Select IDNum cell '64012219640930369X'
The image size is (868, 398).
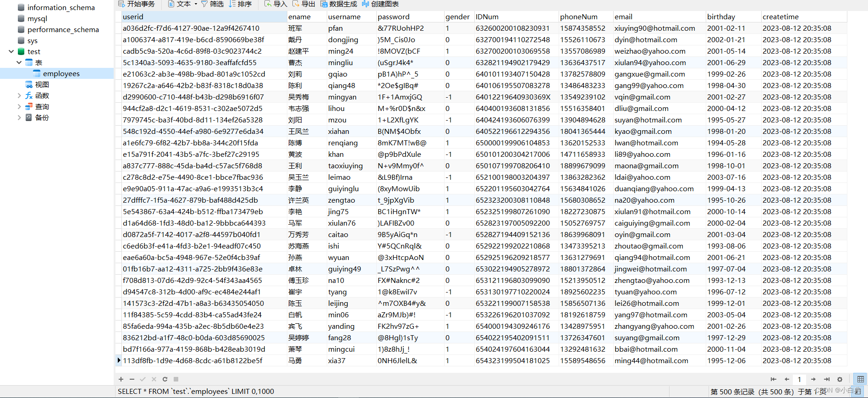[516, 97]
